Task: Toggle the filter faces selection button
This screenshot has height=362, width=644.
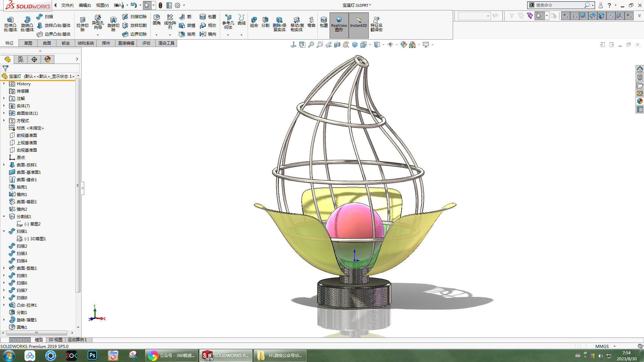Action: (x=584, y=16)
